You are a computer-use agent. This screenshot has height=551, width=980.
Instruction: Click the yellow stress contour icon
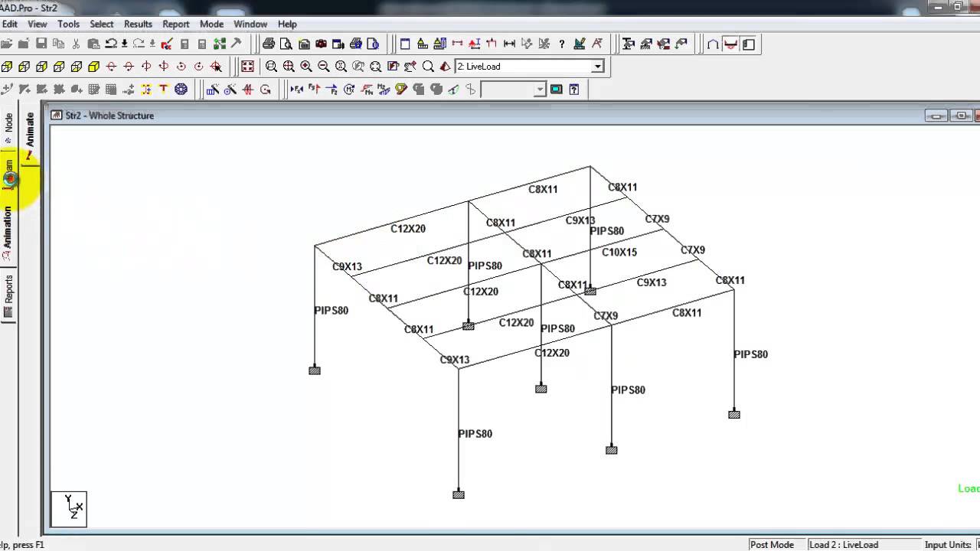pyautogui.click(x=401, y=90)
